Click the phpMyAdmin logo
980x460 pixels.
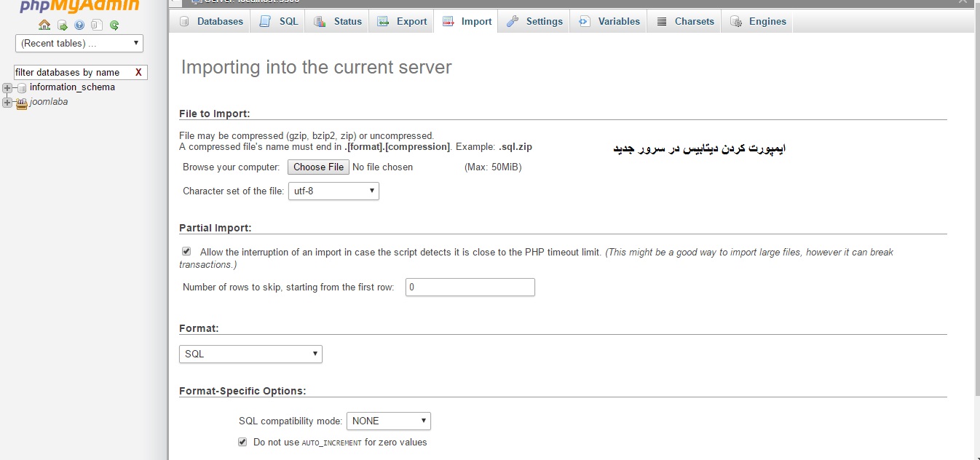(x=79, y=7)
